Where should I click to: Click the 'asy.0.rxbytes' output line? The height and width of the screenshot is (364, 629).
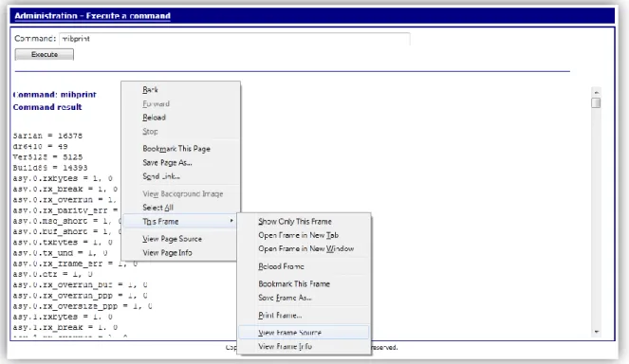63,178
